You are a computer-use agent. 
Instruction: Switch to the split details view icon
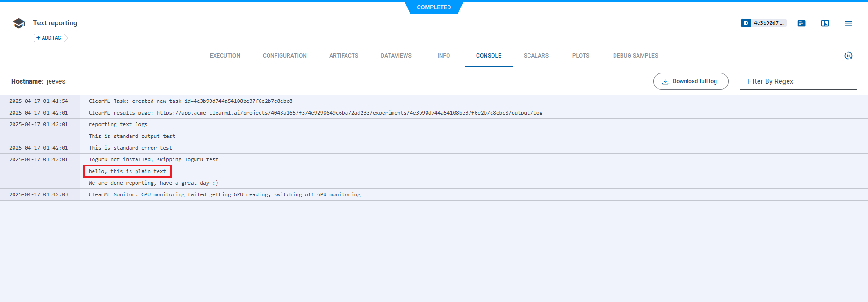825,23
